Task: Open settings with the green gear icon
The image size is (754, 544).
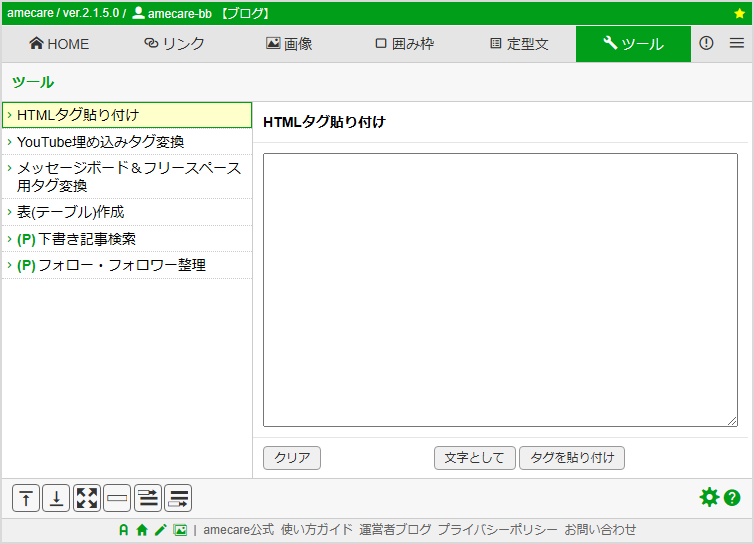Action: 709,497
